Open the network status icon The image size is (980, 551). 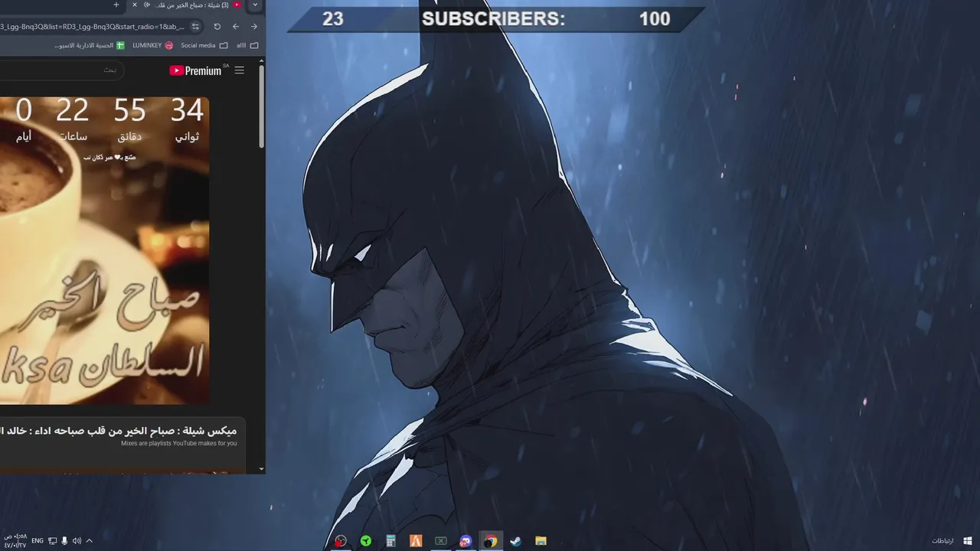pos(53,541)
